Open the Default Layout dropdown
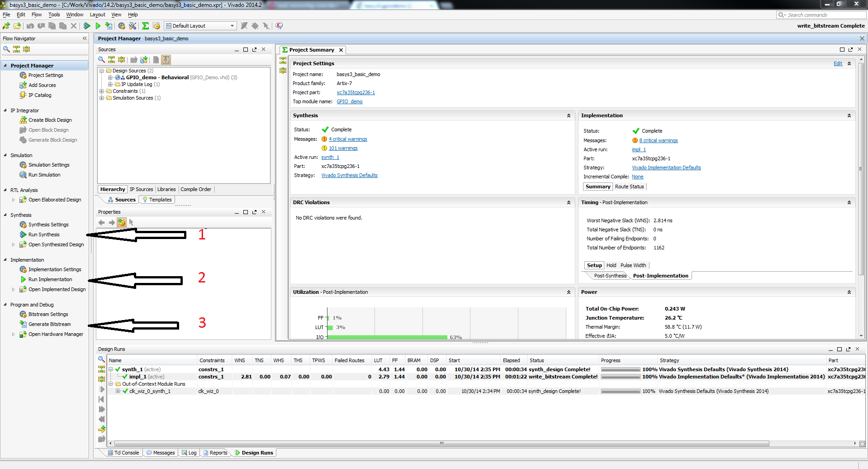The width and height of the screenshot is (868, 469). pos(200,26)
